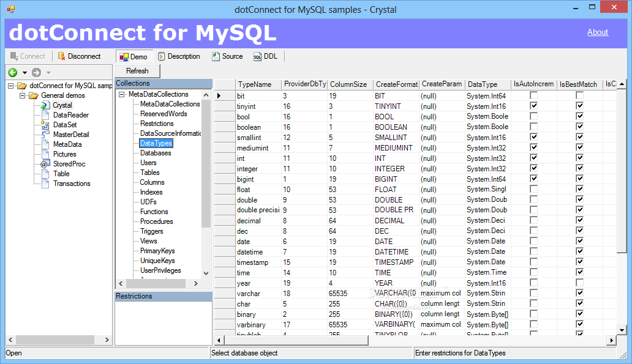
Task: Click the MetaData page icon
Action: coord(45,144)
